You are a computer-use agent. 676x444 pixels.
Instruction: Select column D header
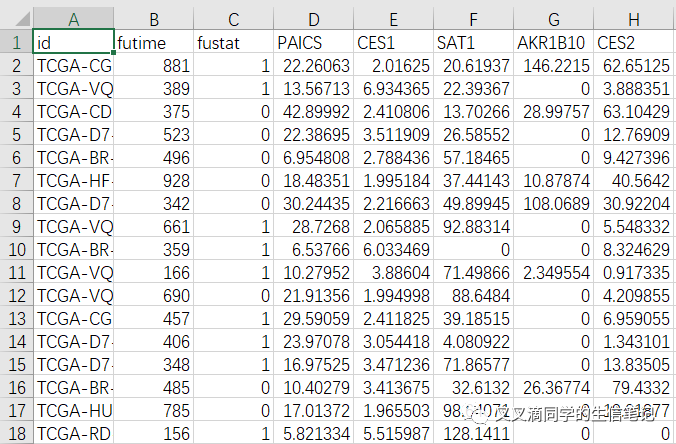pos(314,19)
